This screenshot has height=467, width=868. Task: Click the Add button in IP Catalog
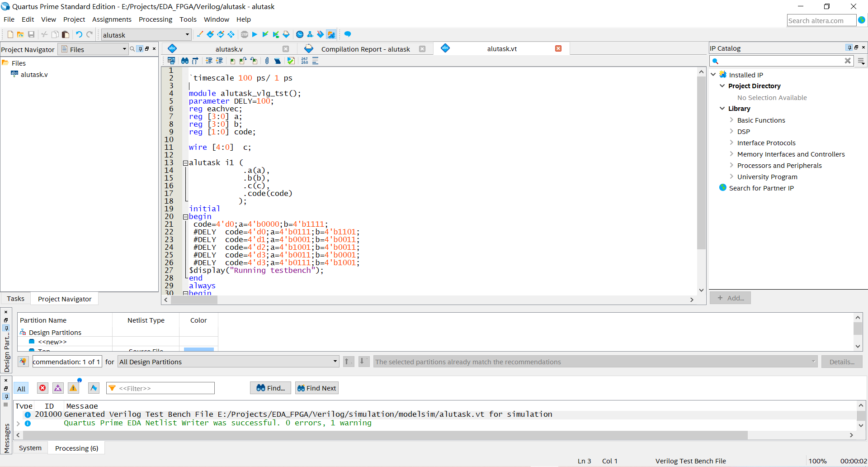click(x=730, y=298)
